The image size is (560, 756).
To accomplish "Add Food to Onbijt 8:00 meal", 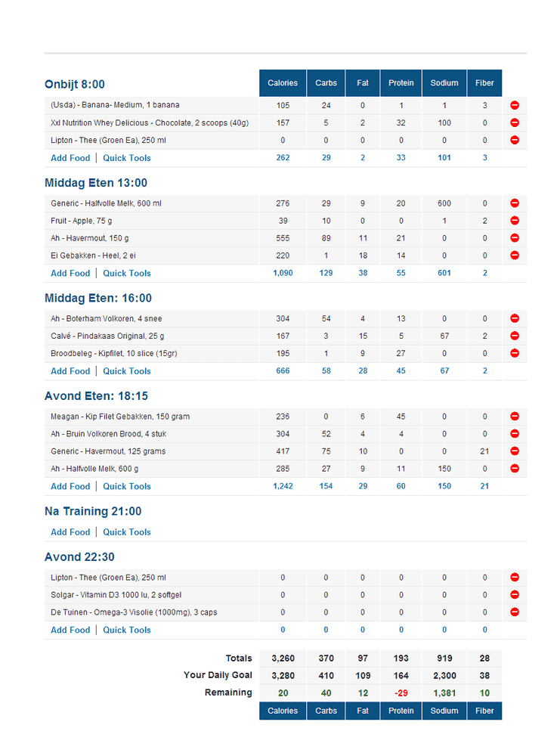I will point(70,158).
